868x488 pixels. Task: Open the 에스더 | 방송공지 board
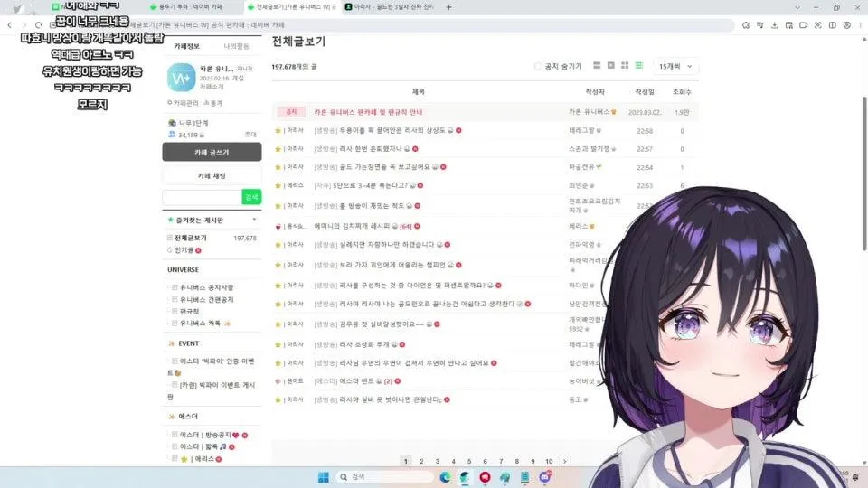205,435
